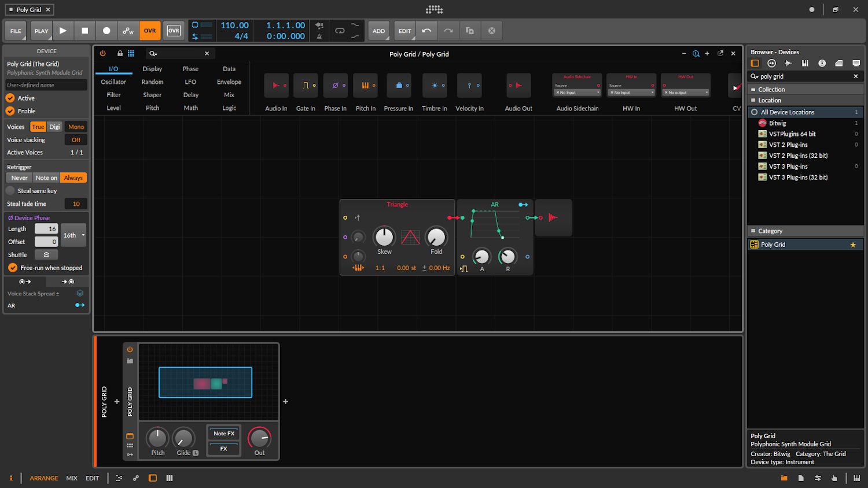Select the I/O module category tab

tap(114, 69)
